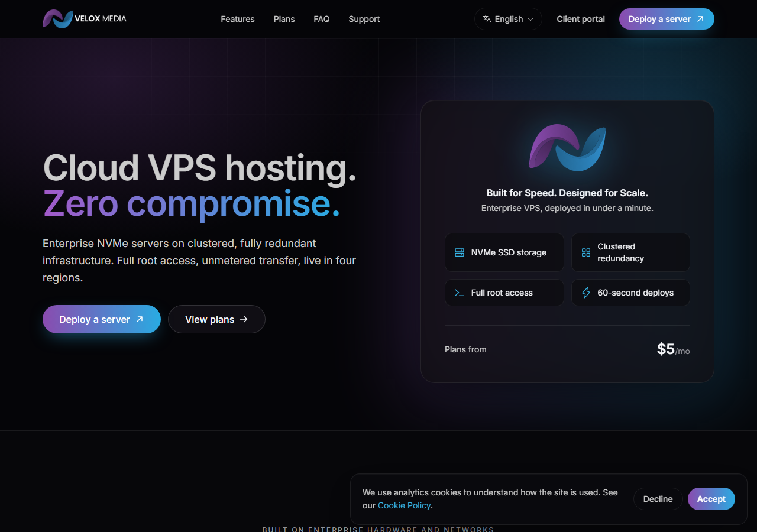757x532 pixels.
Task: Click the hero Deploy a server button
Action: point(102,319)
